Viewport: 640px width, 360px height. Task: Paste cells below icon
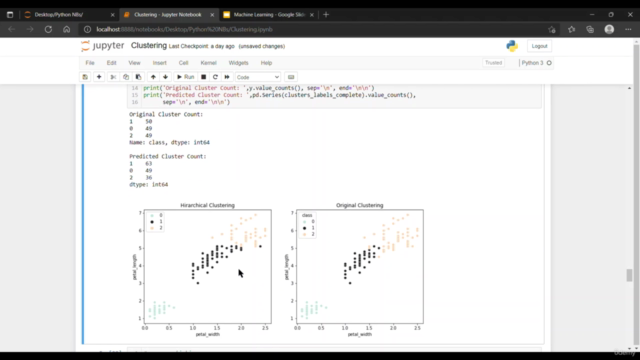[x=138, y=77]
